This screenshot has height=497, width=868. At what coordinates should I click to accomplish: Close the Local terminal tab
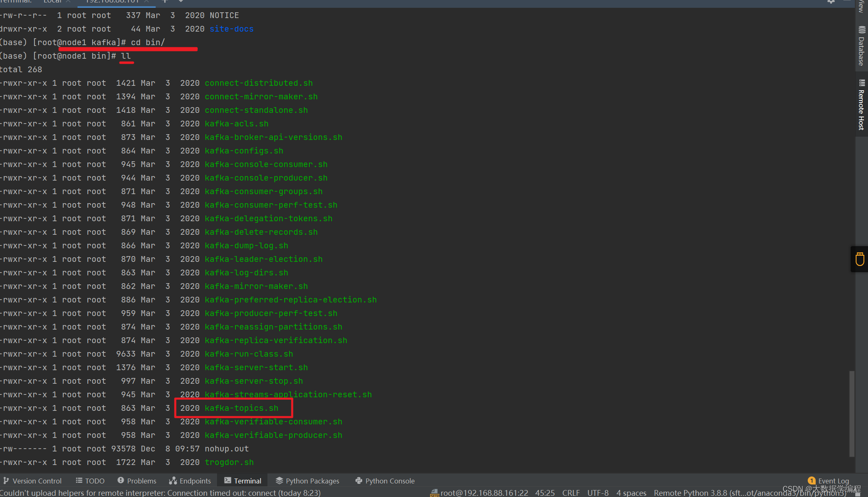(x=68, y=1)
